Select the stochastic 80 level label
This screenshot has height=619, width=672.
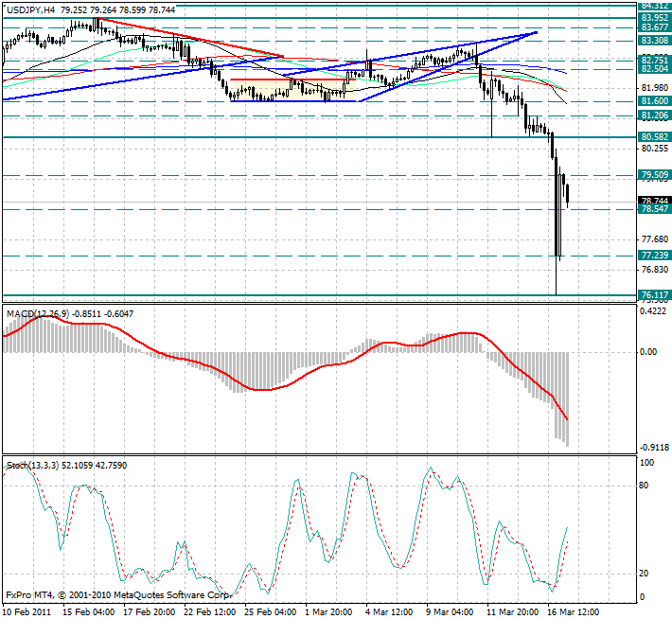[x=644, y=486]
